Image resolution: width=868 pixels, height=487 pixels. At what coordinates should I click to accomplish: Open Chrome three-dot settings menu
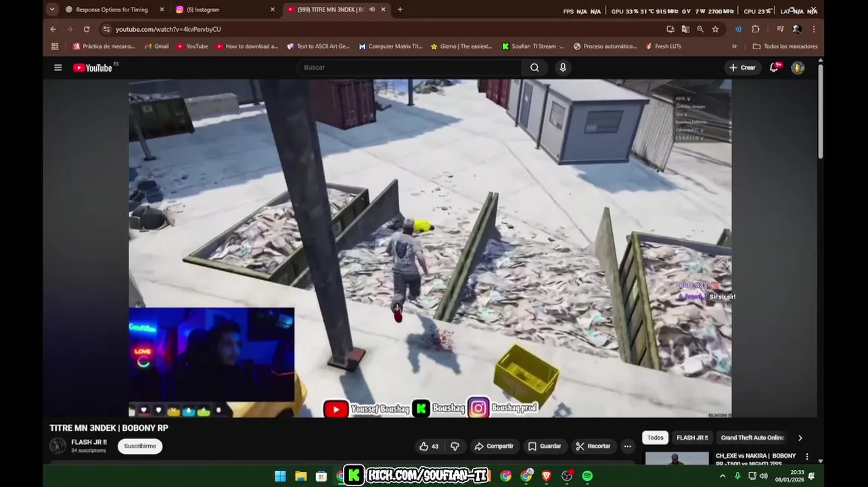pyautogui.click(x=814, y=29)
